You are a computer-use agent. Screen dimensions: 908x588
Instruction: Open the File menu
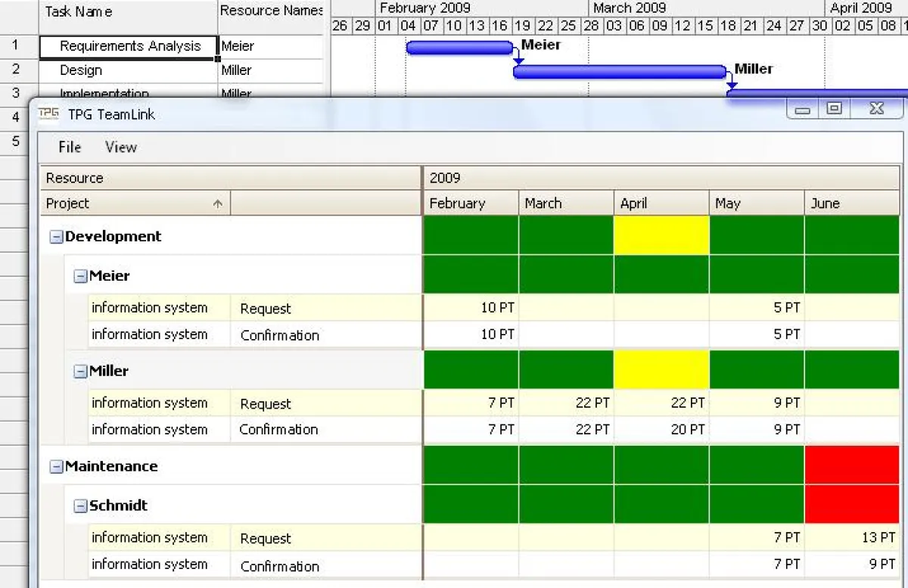[70, 148]
